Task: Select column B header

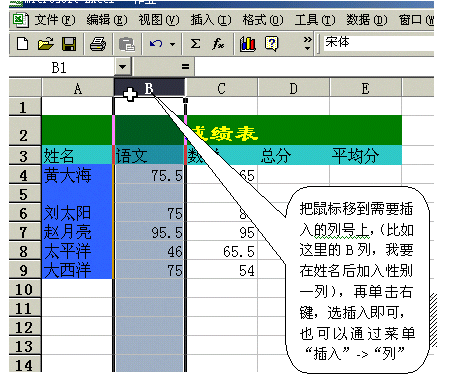Action: point(149,88)
